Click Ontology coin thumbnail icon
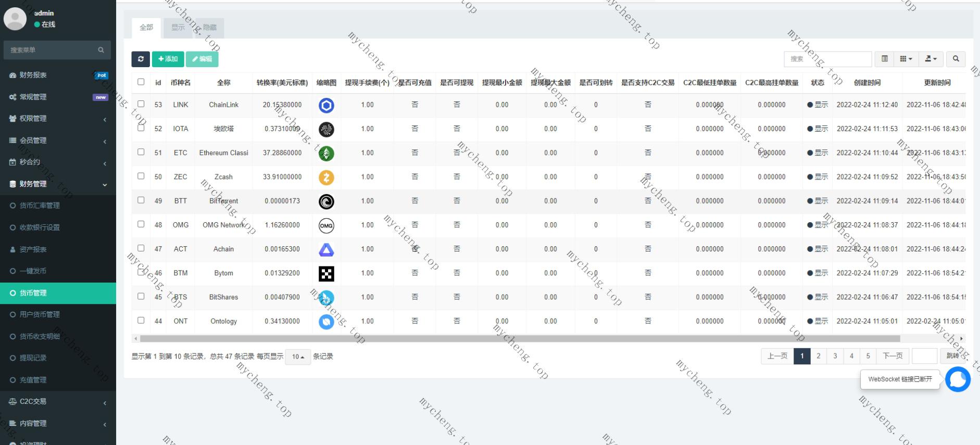 (x=326, y=322)
